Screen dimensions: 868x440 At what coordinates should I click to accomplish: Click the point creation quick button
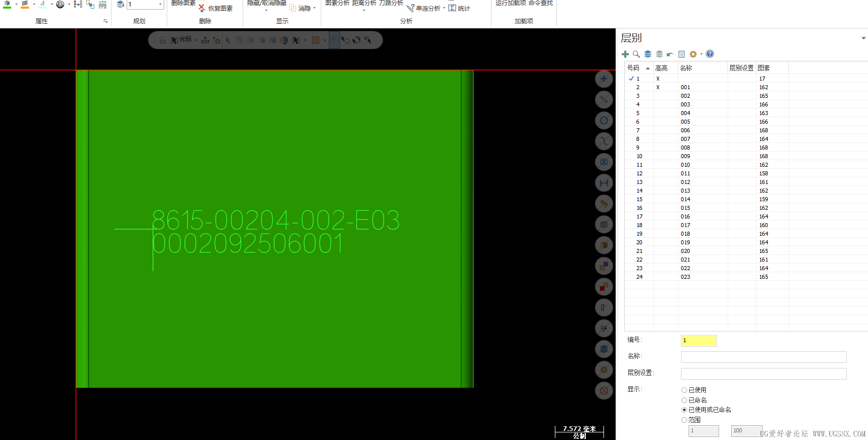point(603,79)
